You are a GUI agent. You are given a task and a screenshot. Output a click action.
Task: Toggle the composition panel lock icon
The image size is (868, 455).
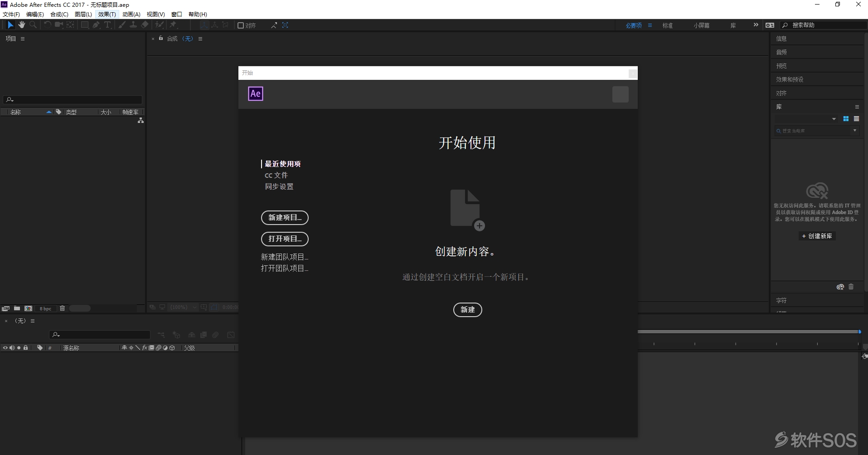161,39
